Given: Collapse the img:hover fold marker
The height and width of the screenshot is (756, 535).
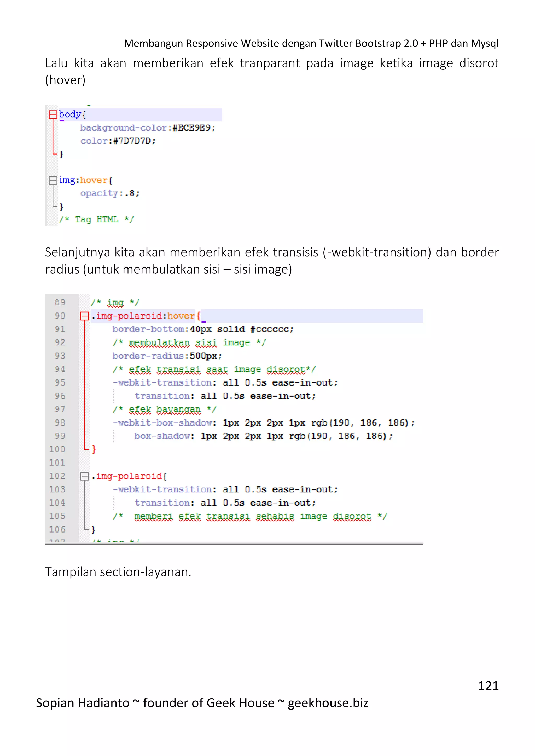Looking at the screenshot, I should (53, 180).
